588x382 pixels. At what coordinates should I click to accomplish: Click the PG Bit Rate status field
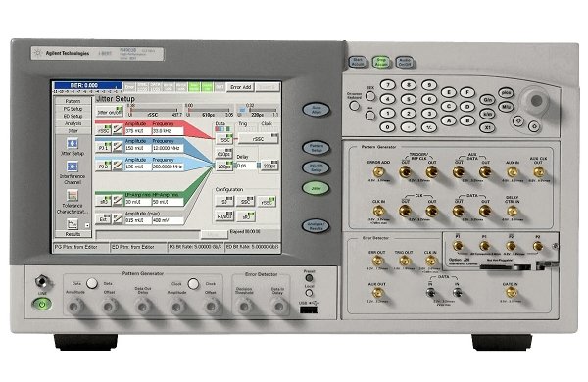point(196,247)
